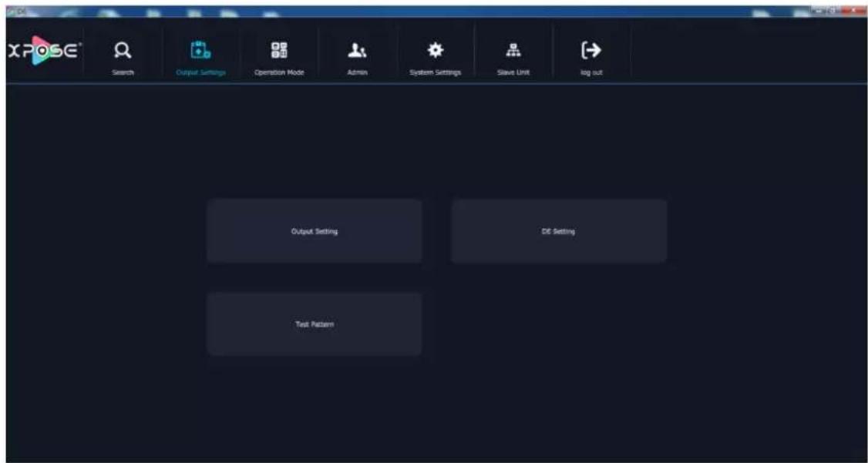Open the Test Pattern panel button

click(x=315, y=324)
